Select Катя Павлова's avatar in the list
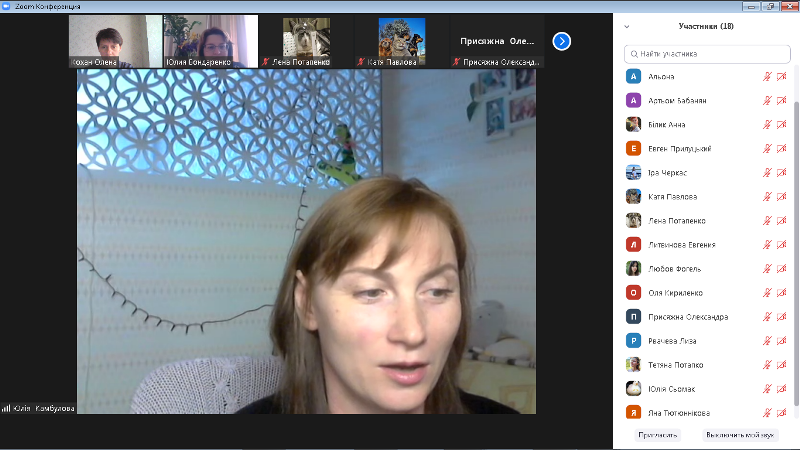 click(x=633, y=196)
